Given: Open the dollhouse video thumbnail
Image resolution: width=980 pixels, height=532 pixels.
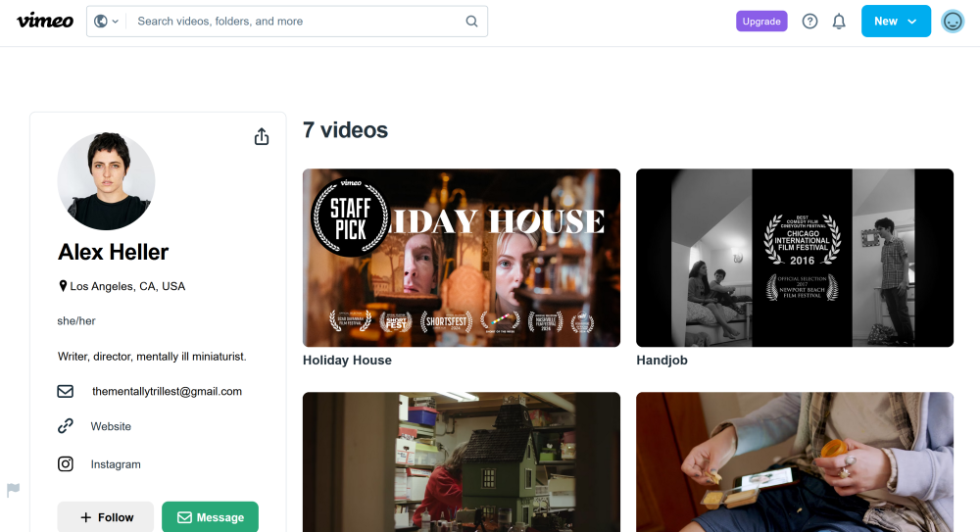Looking at the screenshot, I should 462,461.
